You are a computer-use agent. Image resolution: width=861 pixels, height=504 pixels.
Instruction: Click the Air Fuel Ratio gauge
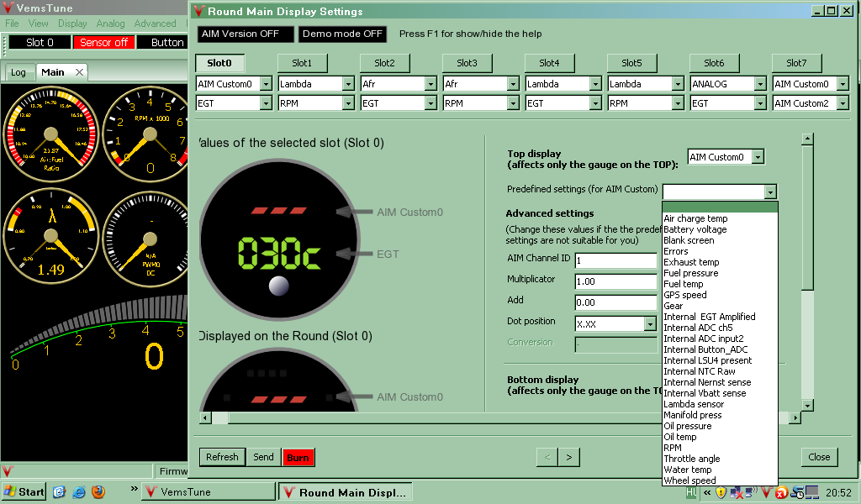[x=51, y=134]
